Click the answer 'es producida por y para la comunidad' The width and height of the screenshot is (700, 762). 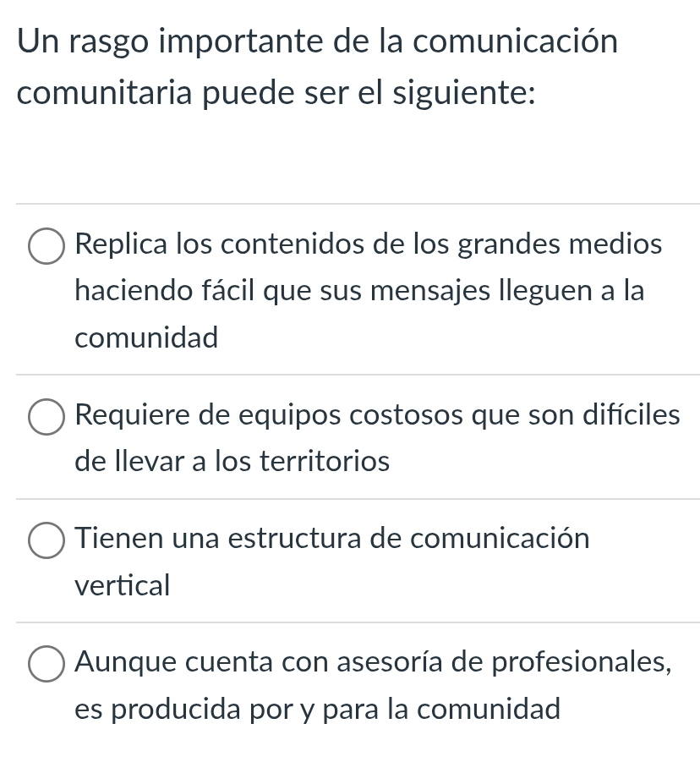317,710
